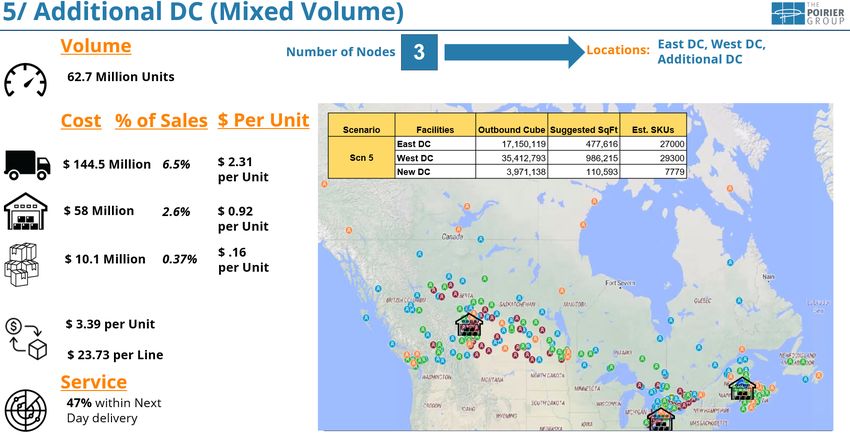The height and width of the screenshot is (435, 850).
Task: Click the 986,215 suggested SqFt cell
Action: (x=584, y=158)
